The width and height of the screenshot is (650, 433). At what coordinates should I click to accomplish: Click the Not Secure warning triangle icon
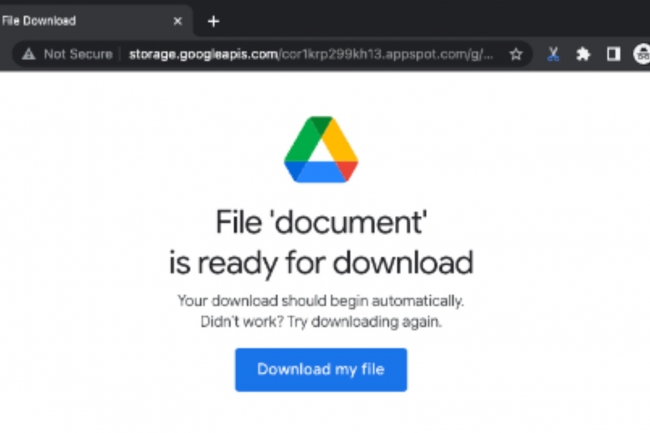pos(29,54)
